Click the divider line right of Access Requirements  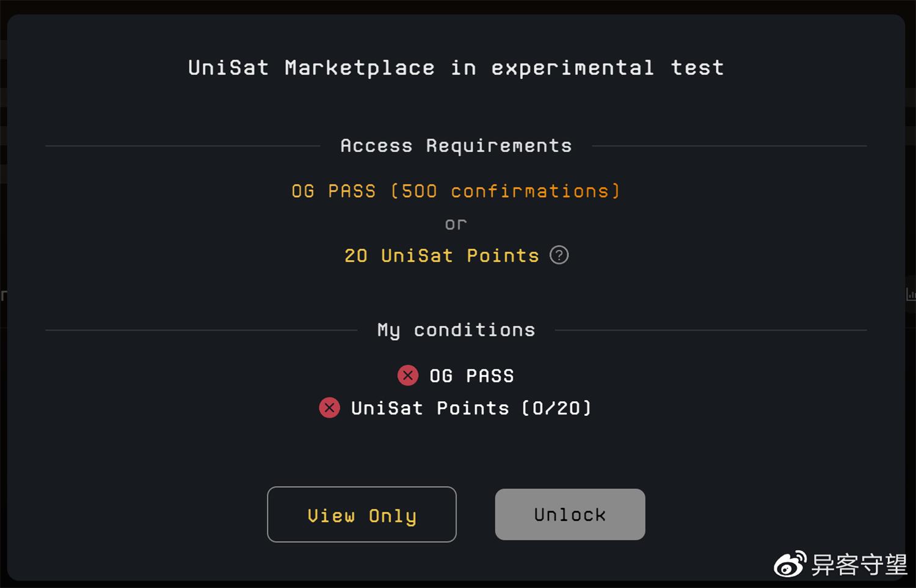click(729, 146)
